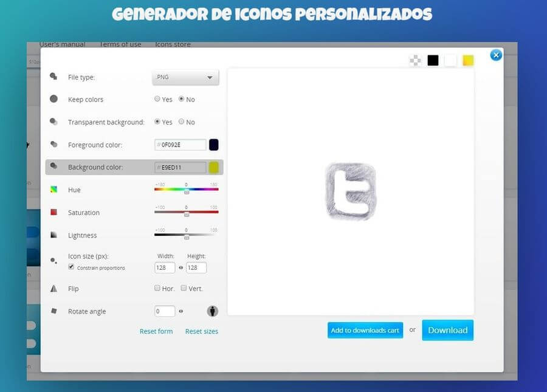Click the Reset sizes link
547x392 pixels.
(202, 331)
